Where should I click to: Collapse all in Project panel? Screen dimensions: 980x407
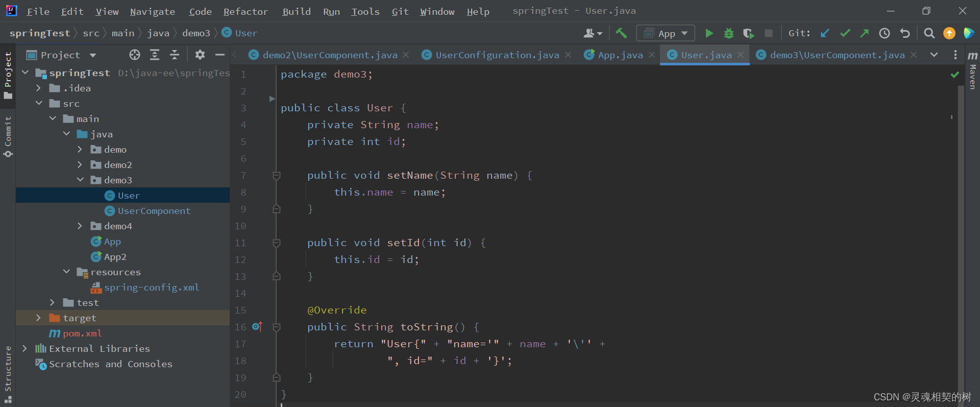point(175,55)
